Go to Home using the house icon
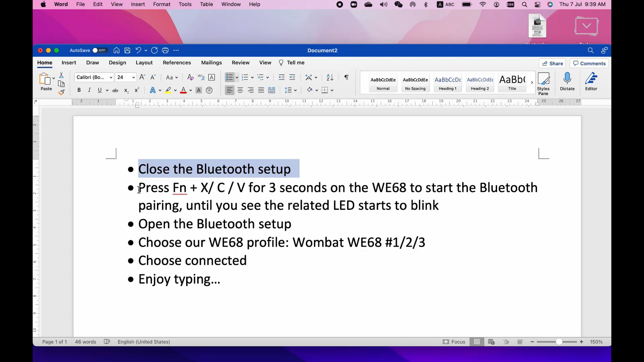This screenshot has height=362, width=644. click(x=116, y=50)
